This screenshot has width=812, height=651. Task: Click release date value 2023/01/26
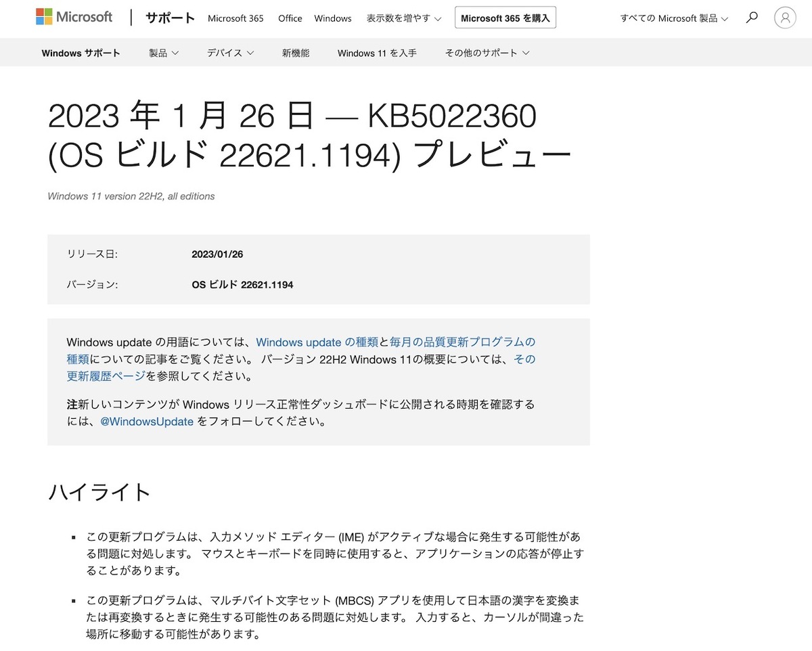point(217,254)
